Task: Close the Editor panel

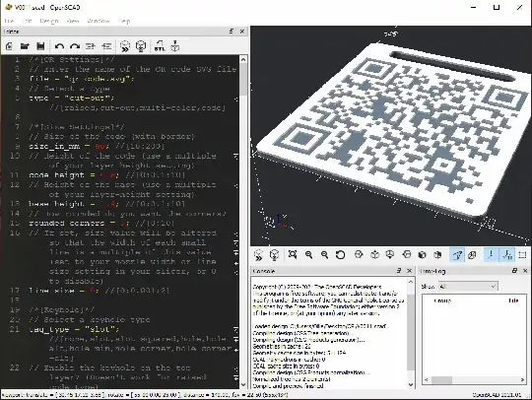Action: pos(242,32)
